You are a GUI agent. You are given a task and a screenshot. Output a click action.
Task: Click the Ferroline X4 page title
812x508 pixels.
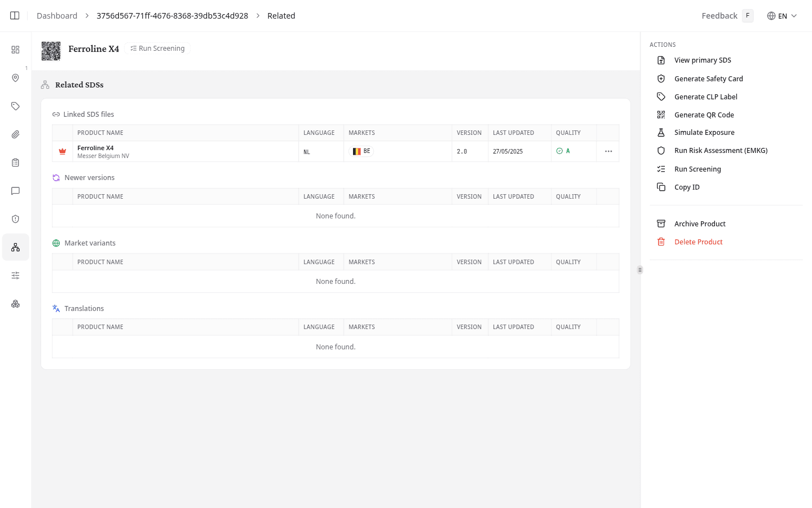coord(94,49)
